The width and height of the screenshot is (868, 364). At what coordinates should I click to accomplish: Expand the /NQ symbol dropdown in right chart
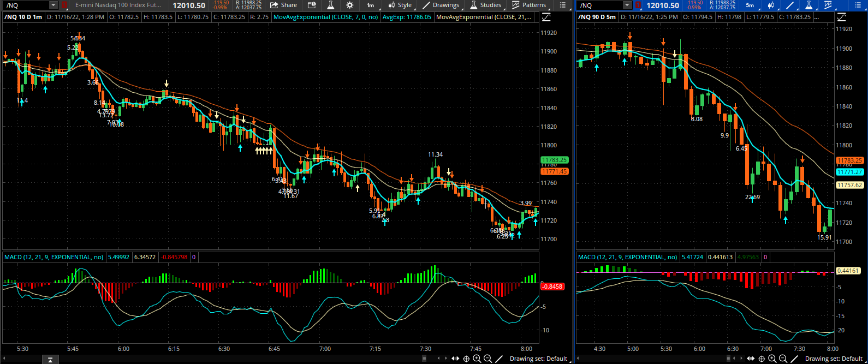tap(628, 5)
